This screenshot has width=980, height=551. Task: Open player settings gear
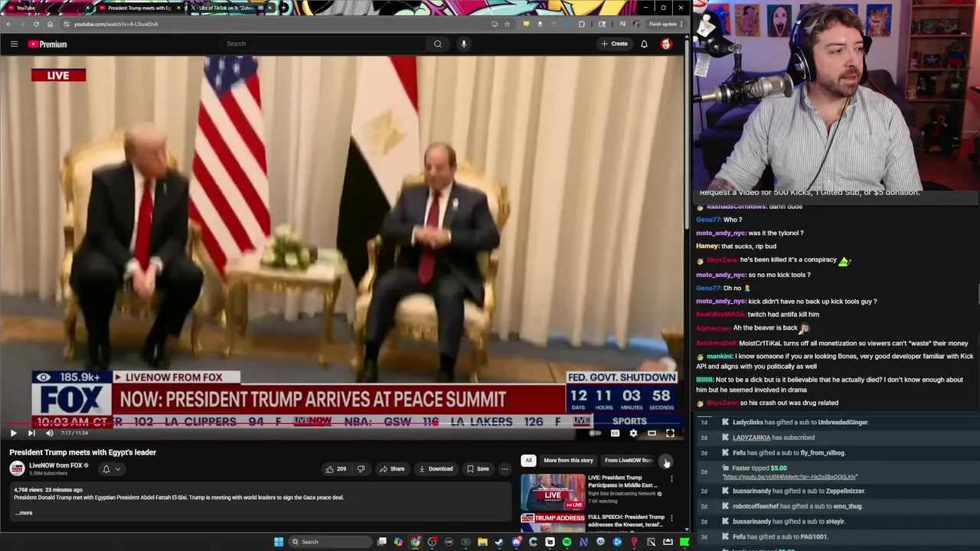pyautogui.click(x=633, y=433)
